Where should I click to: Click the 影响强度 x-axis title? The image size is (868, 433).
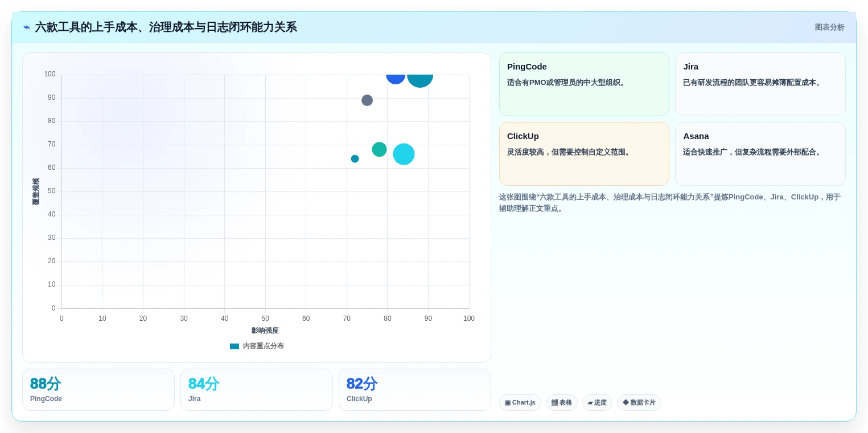tap(265, 330)
